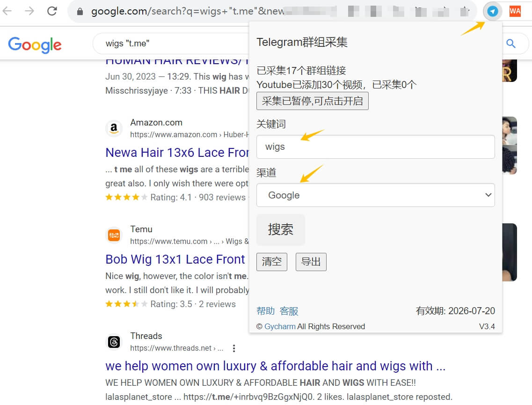Clear collected data with 清空 button

pyautogui.click(x=272, y=262)
